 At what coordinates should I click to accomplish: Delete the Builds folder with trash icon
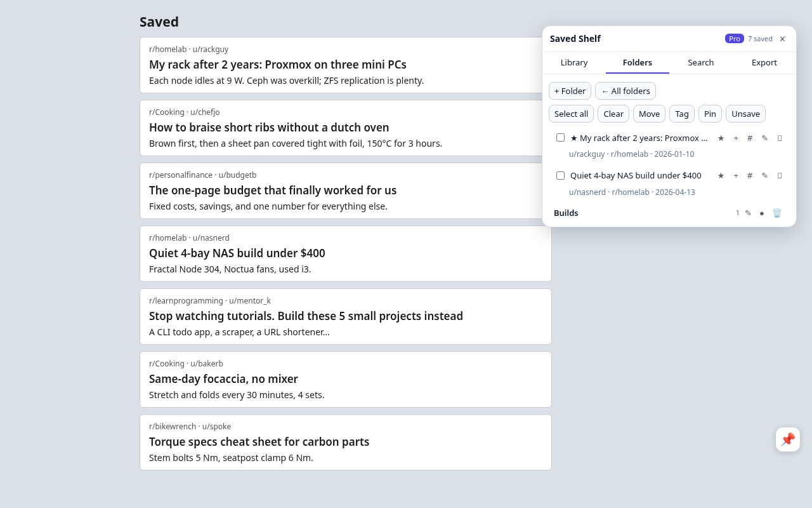777,213
